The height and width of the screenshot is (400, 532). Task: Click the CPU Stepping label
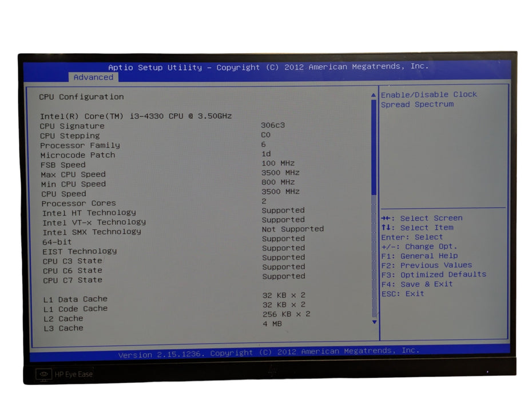pyautogui.click(x=70, y=136)
